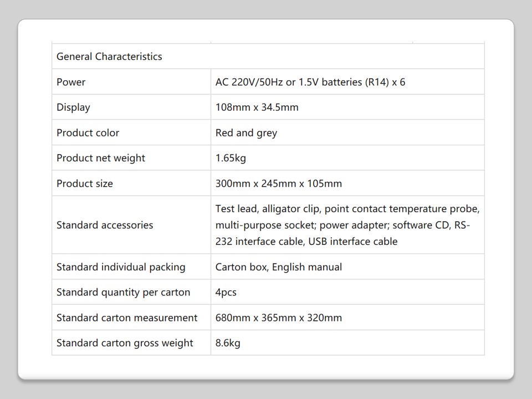
Task: Select the Product size label
Action: [x=84, y=183]
